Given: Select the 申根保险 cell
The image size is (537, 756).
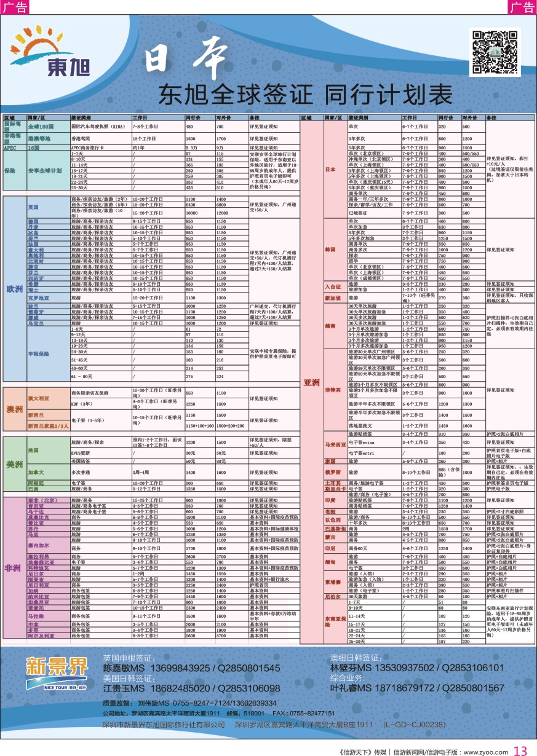Looking at the screenshot, I should click(49, 355).
